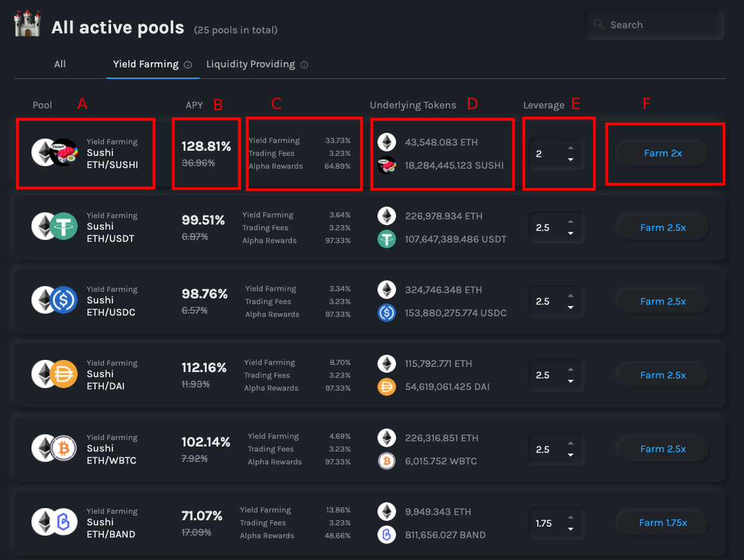
Task: Click the DAI token icon in ETH/DAI underlying tokens
Action: tap(386, 387)
